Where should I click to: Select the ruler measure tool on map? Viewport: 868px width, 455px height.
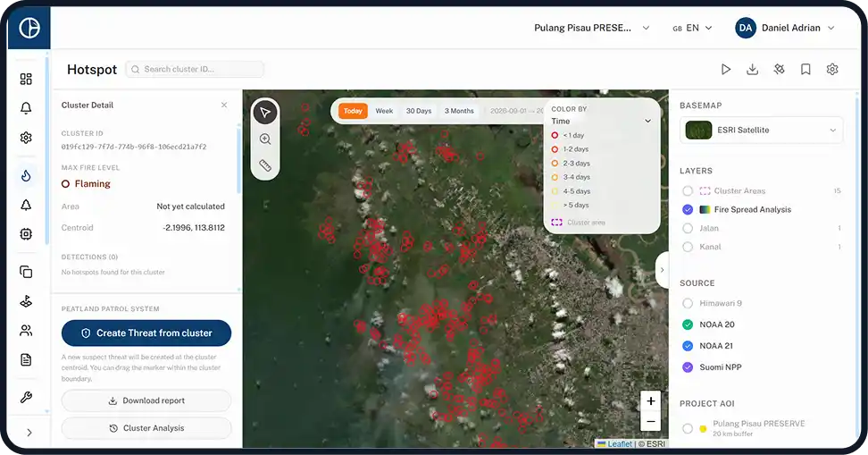click(265, 165)
